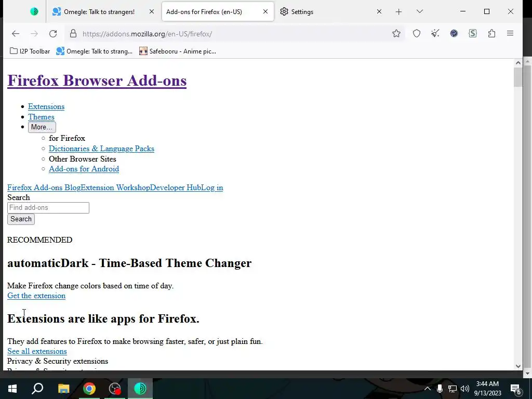
Task: Click the automaticDark - Time-Based Theme Changer heading
Action: (x=129, y=263)
